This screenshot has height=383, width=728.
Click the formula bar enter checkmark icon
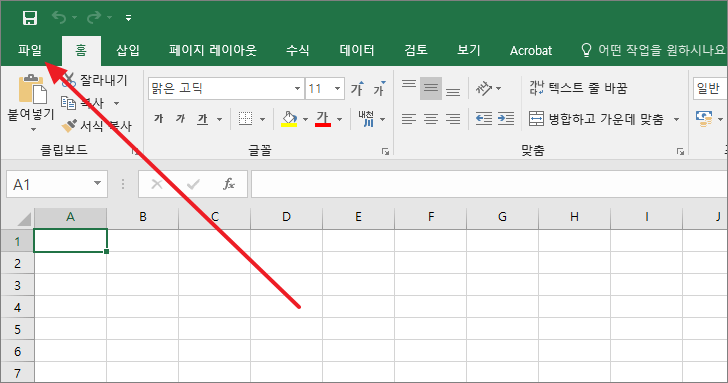point(193,184)
